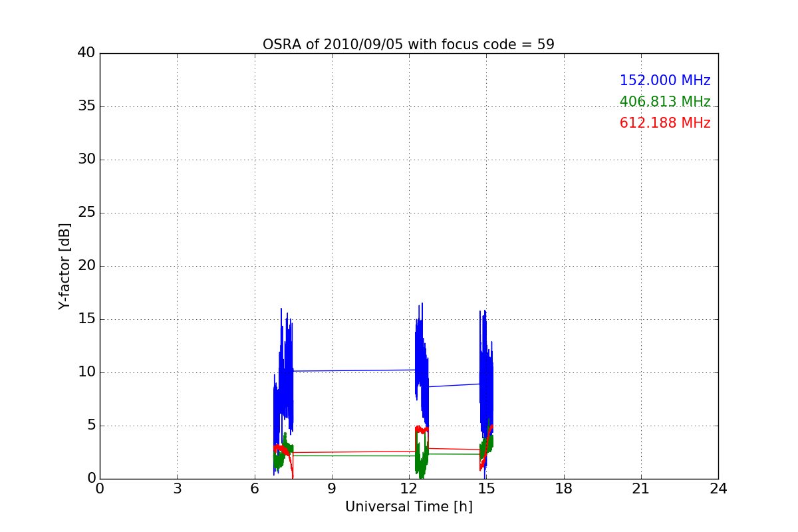The width and height of the screenshot is (798, 532).
Task: Click the y-axis tick label 35
Action: (x=86, y=106)
